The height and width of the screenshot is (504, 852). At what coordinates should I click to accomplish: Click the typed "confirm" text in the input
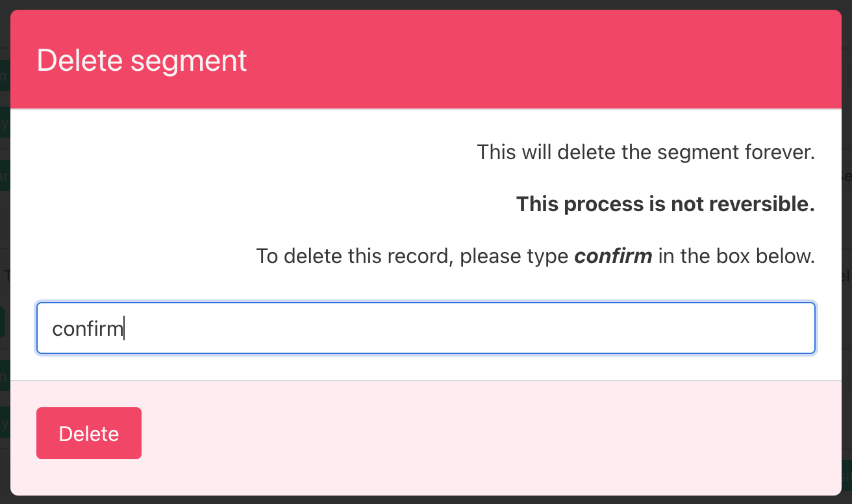(x=87, y=329)
